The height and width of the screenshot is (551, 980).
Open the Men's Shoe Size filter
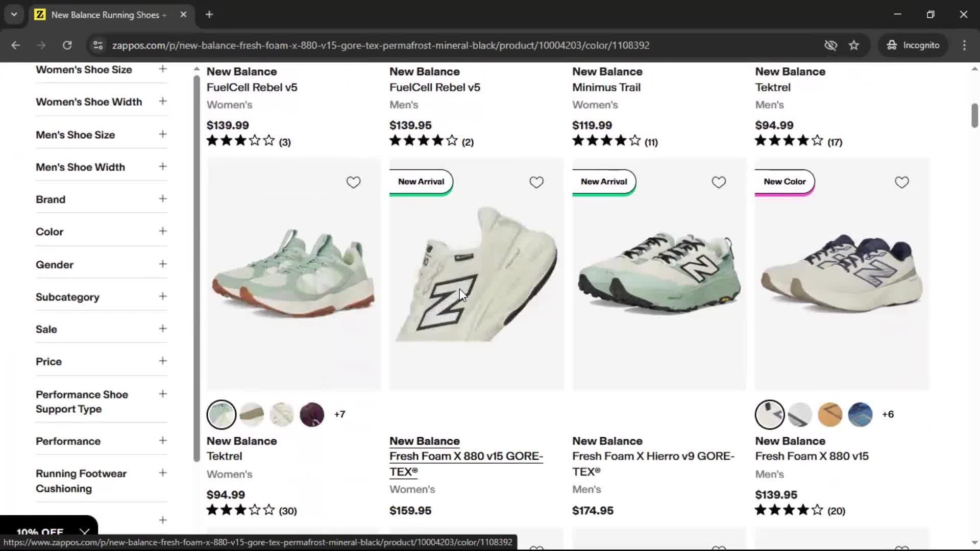click(101, 135)
